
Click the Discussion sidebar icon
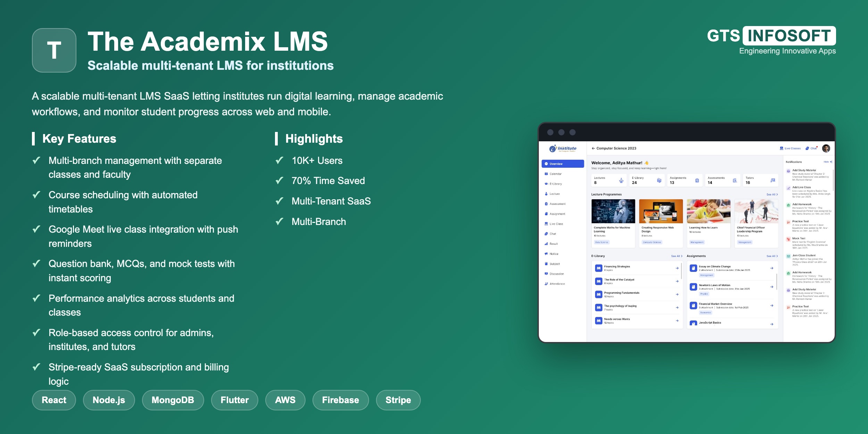pos(546,274)
